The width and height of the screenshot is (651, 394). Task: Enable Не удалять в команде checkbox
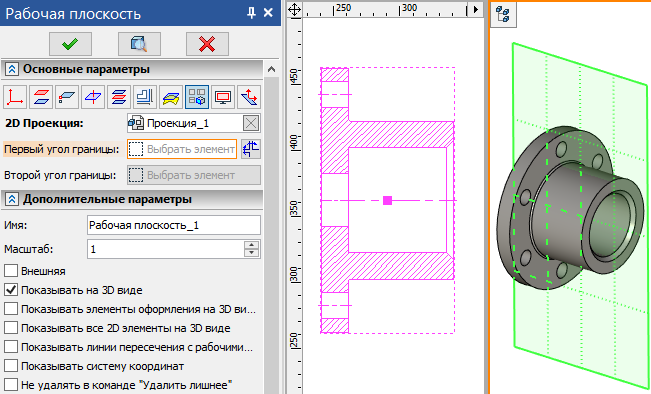pos(11,385)
